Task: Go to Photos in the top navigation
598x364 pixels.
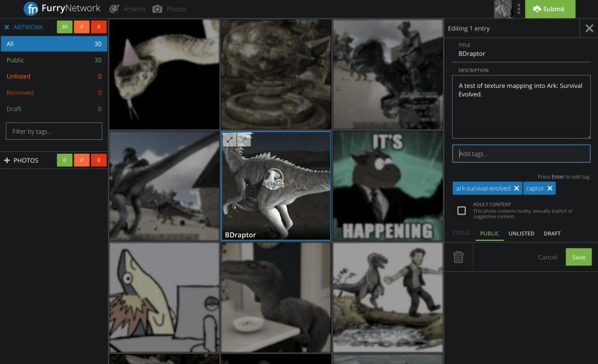Action: [170, 9]
